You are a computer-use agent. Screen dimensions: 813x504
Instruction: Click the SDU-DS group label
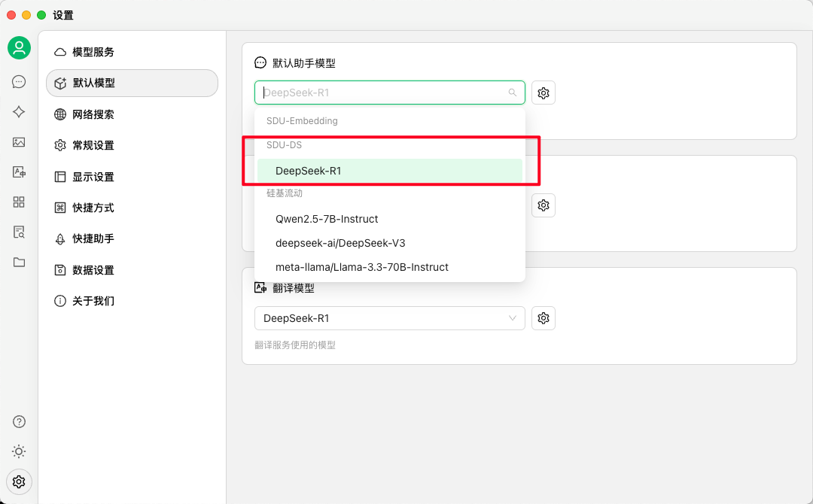tap(284, 145)
